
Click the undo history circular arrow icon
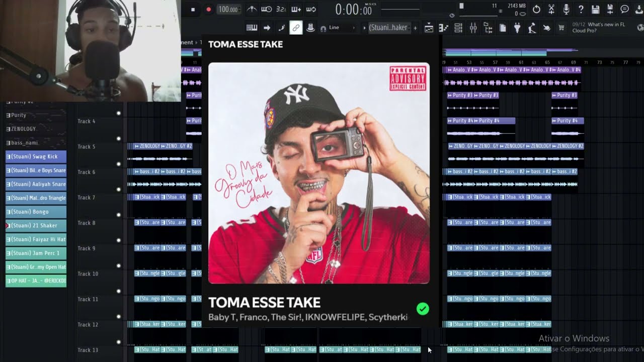536,9
